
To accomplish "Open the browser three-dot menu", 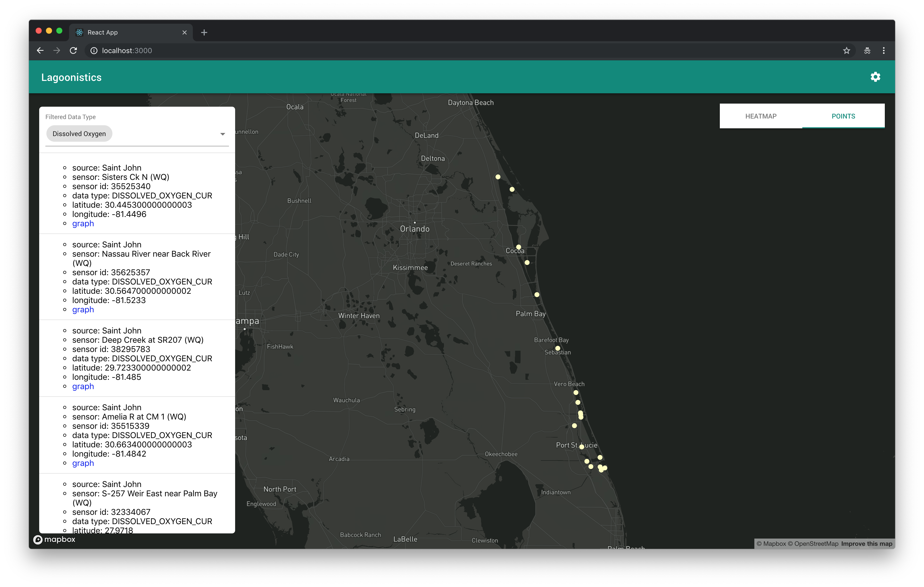I will tap(884, 51).
